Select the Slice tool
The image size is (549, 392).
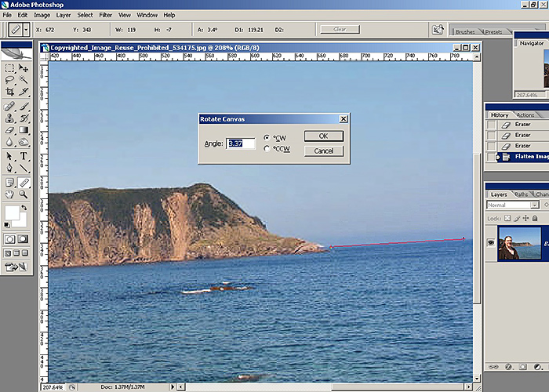pyautogui.click(x=24, y=92)
